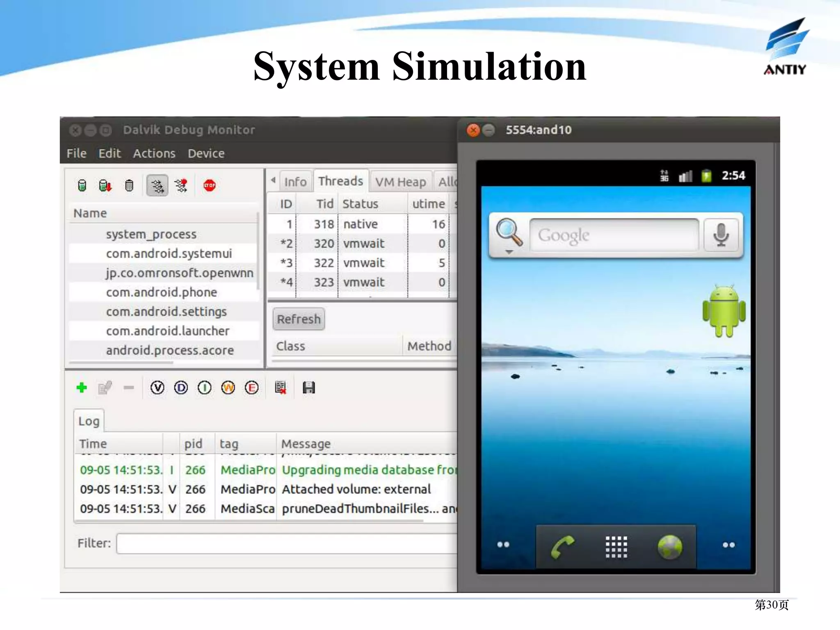The image size is (840, 630).
Task: Click the horizontal scrollbar under the log
Action: [x=249, y=521]
